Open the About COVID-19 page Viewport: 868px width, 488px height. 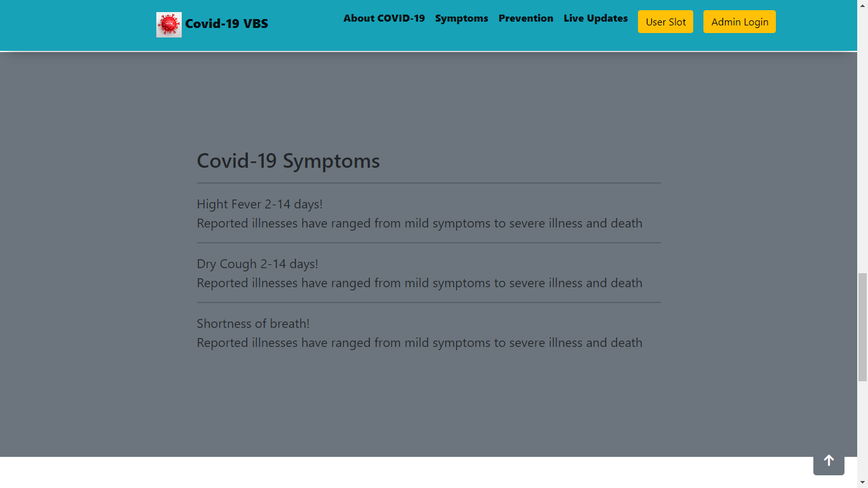(x=384, y=18)
